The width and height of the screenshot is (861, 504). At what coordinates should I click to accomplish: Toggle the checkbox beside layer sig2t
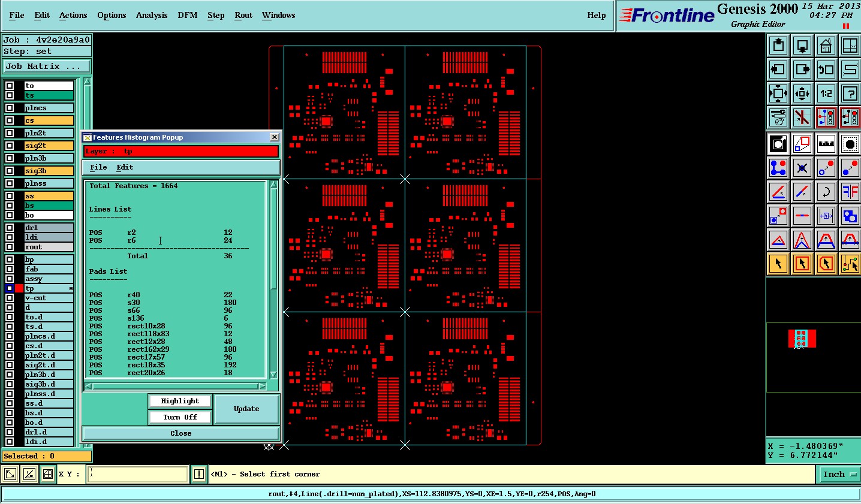tap(10, 146)
